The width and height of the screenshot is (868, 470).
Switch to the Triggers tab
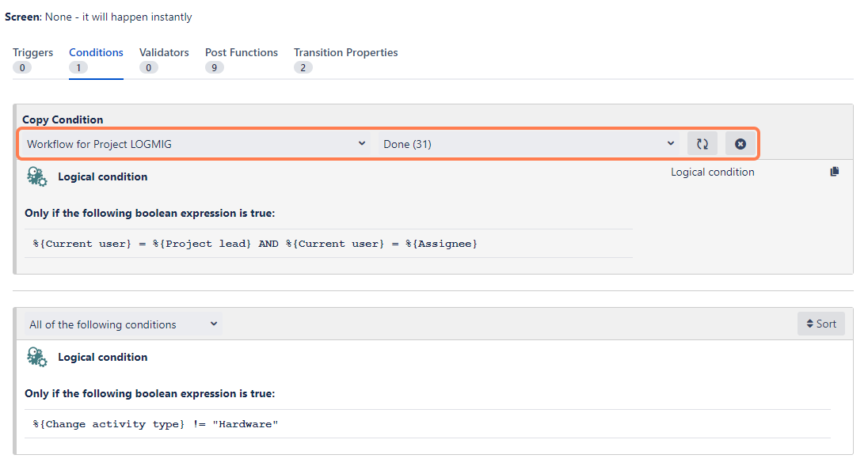click(32, 53)
